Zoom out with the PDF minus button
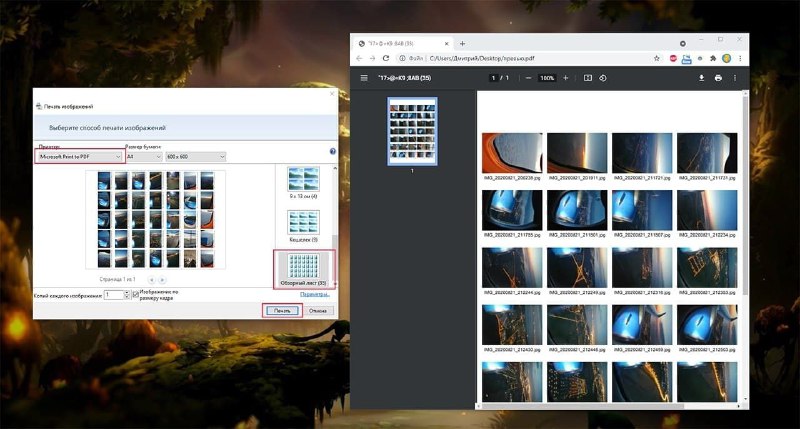The width and height of the screenshot is (800, 429). [x=528, y=78]
